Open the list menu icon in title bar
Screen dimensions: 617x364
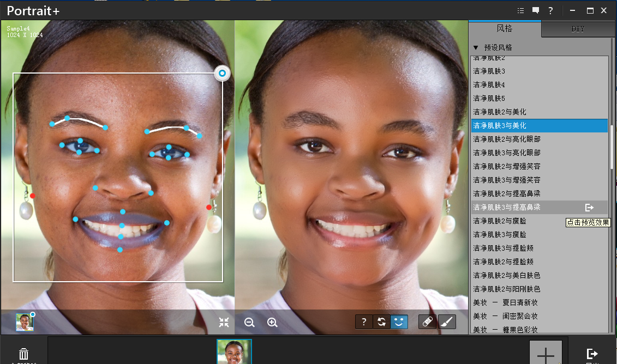click(520, 10)
